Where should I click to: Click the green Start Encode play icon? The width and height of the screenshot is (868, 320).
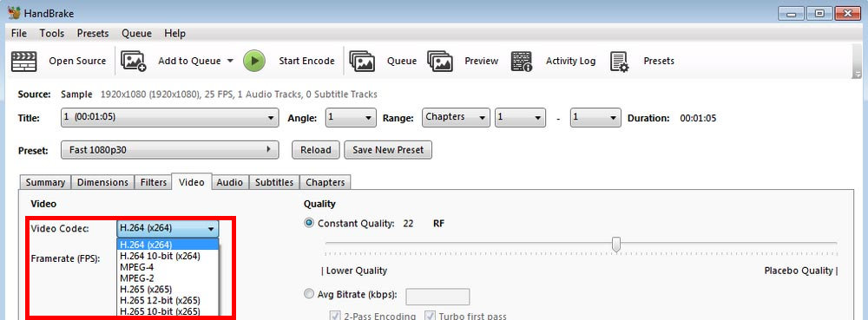click(254, 61)
